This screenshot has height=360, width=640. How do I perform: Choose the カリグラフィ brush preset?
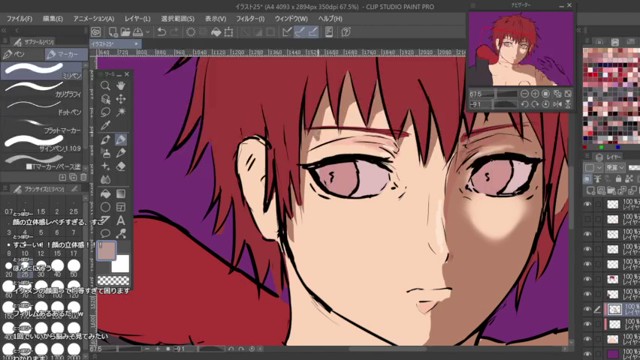42,89
